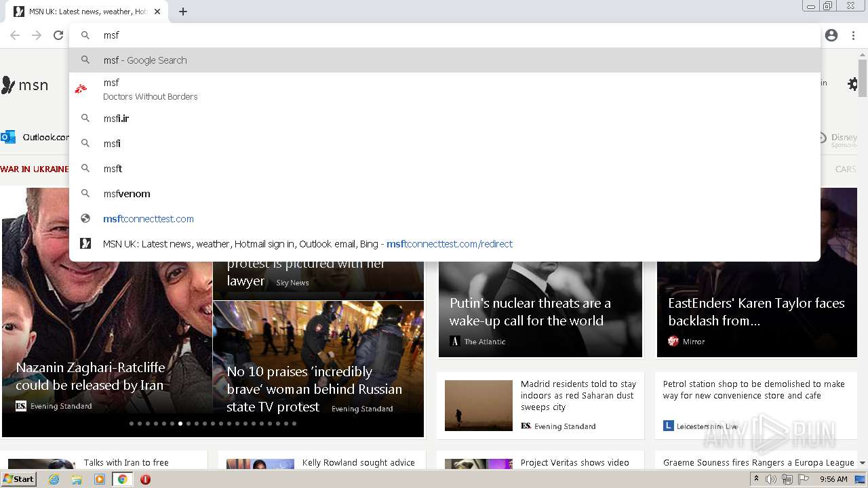Go forward with the browser forward arrow

[x=37, y=35]
